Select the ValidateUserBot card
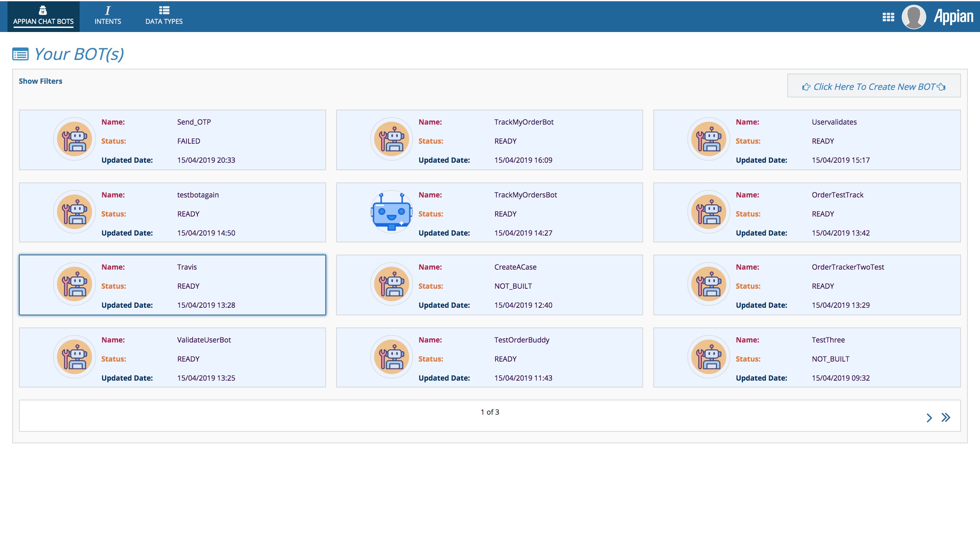The image size is (980, 542). click(172, 357)
